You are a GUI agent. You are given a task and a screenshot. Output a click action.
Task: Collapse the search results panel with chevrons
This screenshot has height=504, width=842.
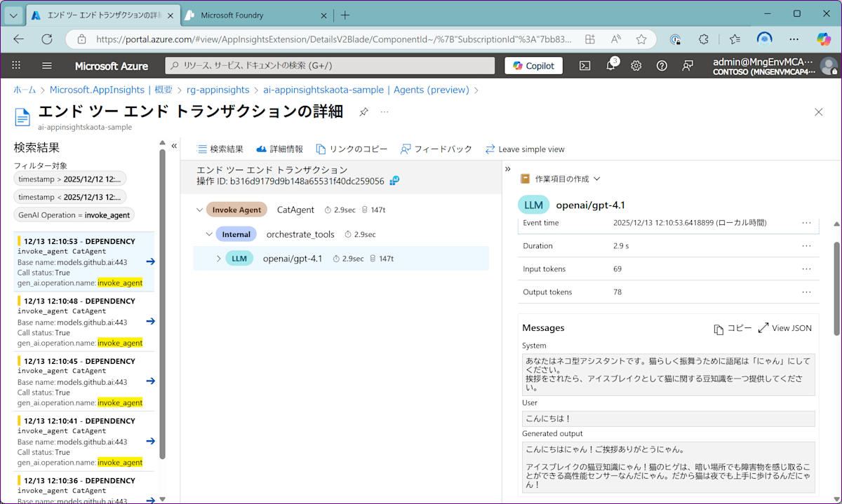pos(174,146)
